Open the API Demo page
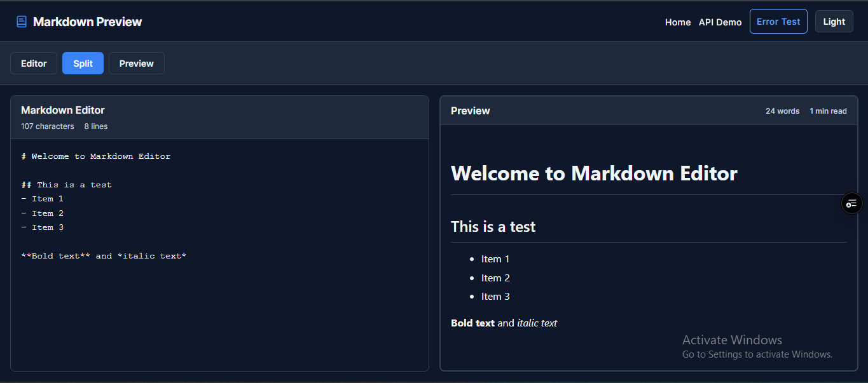Image resolution: width=868 pixels, height=383 pixels. [x=720, y=22]
